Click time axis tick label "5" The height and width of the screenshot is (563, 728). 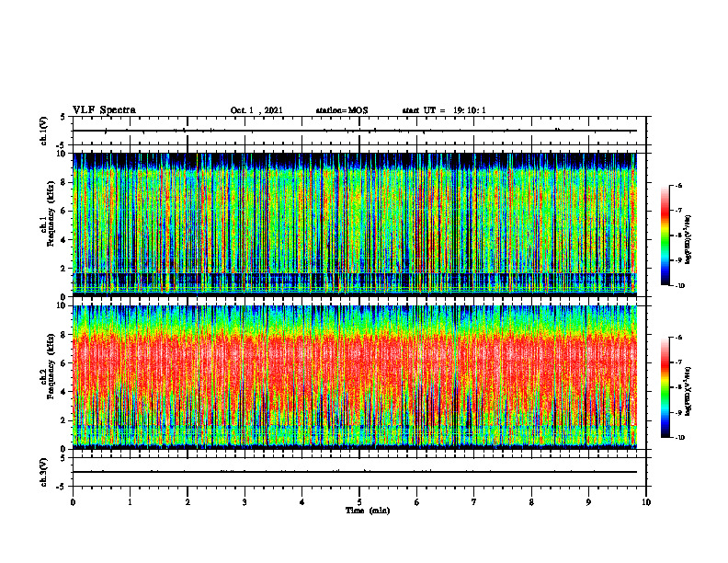pos(359,502)
